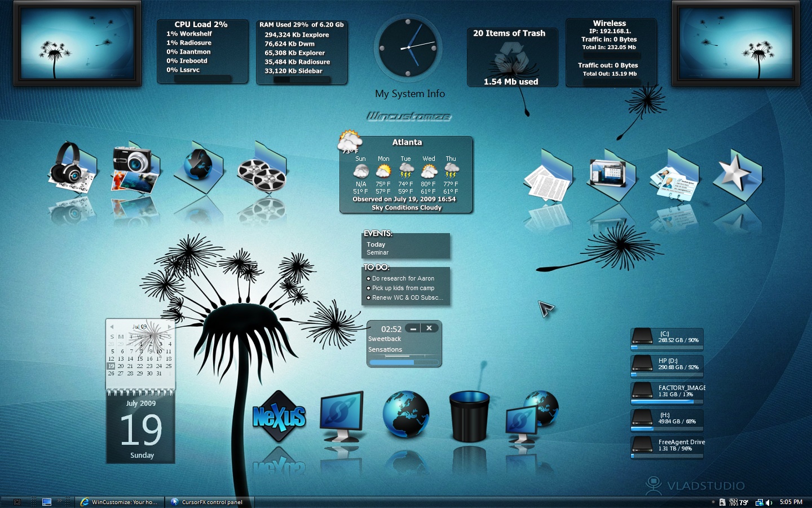Click the music player progress bar
The height and width of the screenshot is (508, 812).
click(x=404, y=362)
